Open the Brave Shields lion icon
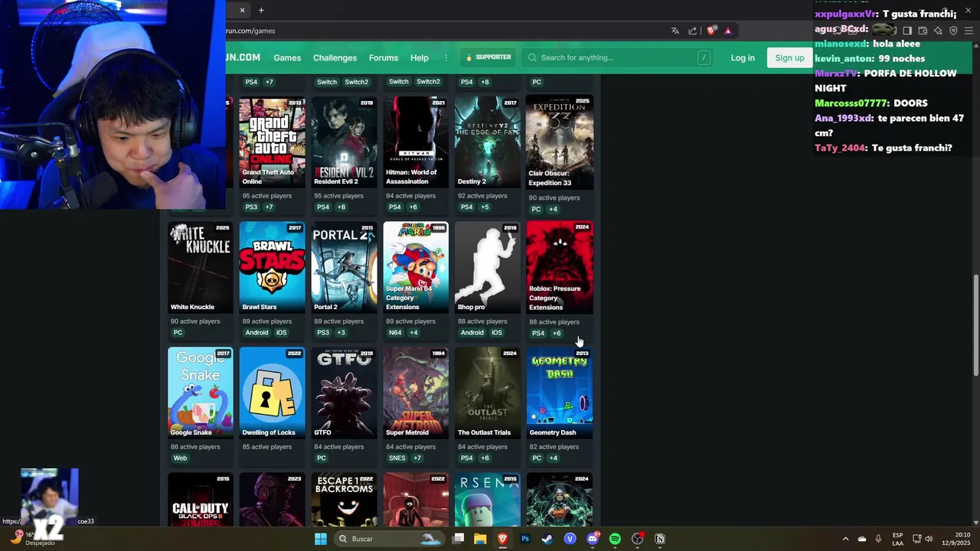Image resolution: width=980 pixels, height=551 pixels. 711,31
